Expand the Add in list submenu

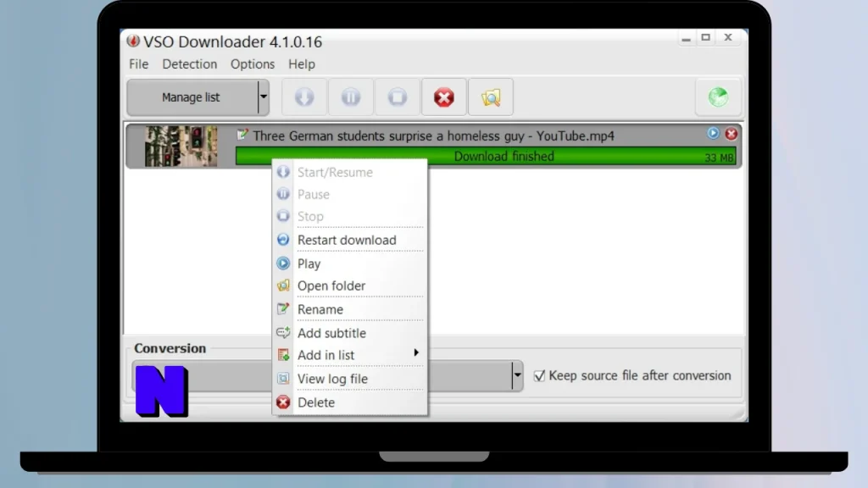350,355
